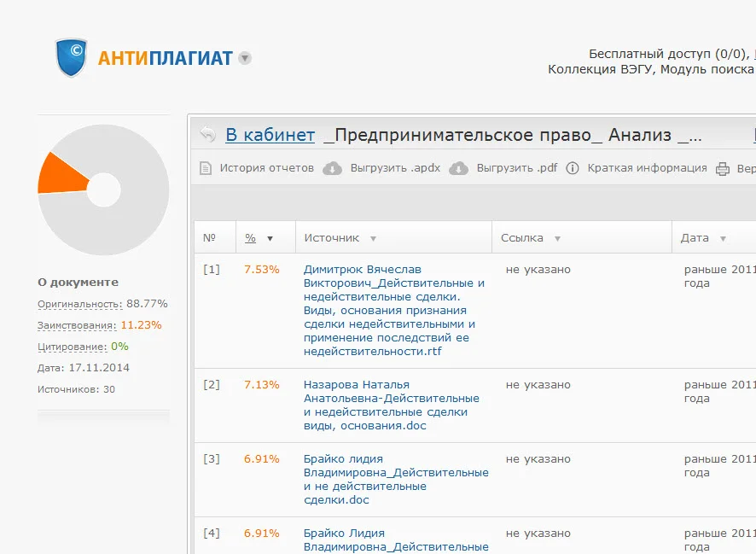
Task: Click Дата: 17.11.2014 text
Action: tap(84, 367)
